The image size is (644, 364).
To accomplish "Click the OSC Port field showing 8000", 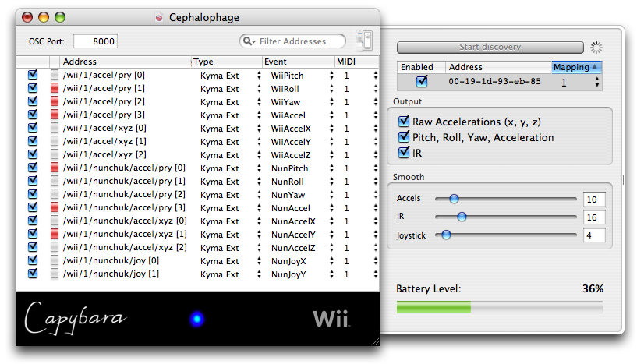I will pyautogui.click(x=95, y=41).
